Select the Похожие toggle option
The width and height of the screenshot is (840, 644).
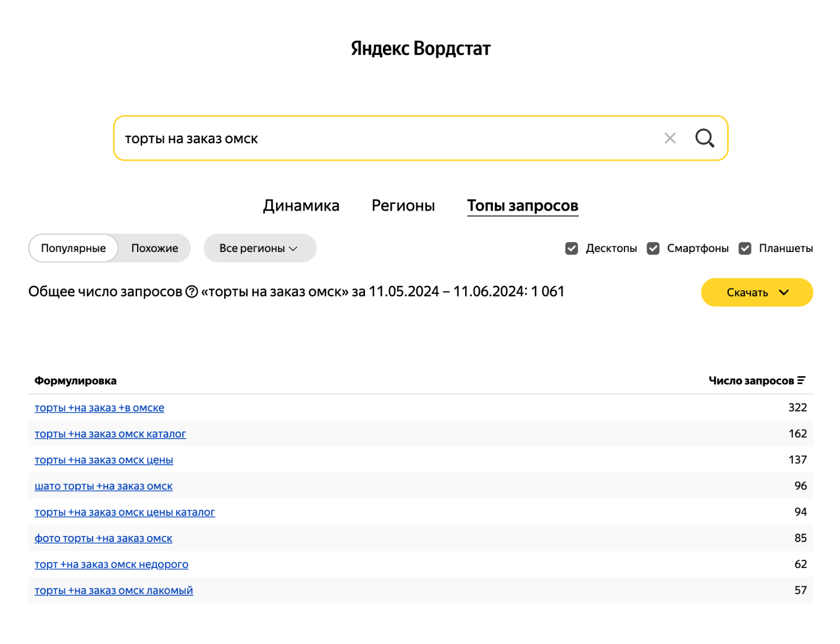click(154, 248)
